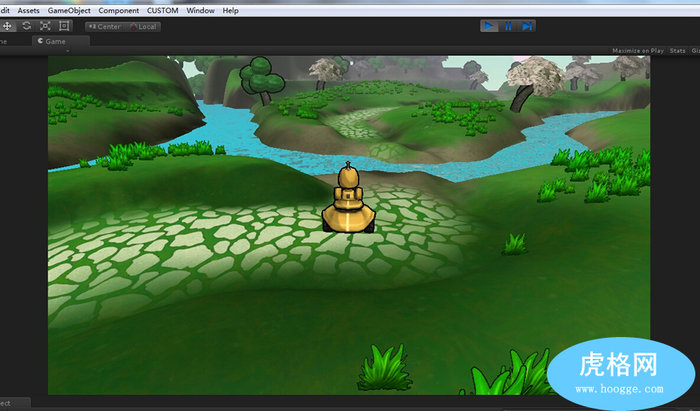Select the Rect transform tool
This screenshot has height=411, width=700.
[64, 26]
